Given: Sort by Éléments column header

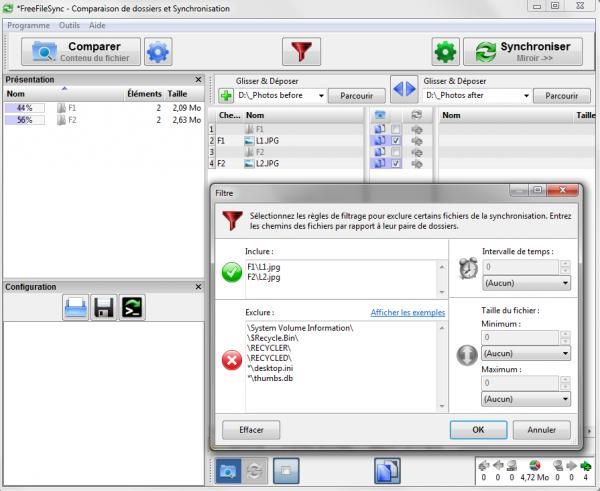Looking at the screenshot, I should click(x=144, y=94).
